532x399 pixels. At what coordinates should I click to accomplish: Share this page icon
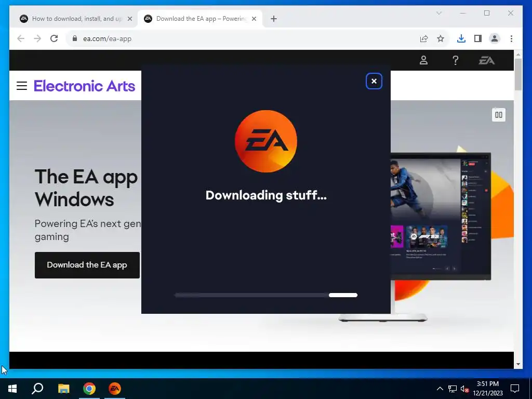coord(424,38)
